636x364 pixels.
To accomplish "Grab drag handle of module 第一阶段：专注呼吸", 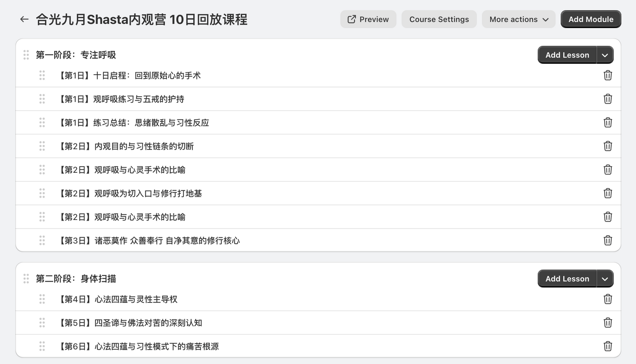I will click(26, 55).
